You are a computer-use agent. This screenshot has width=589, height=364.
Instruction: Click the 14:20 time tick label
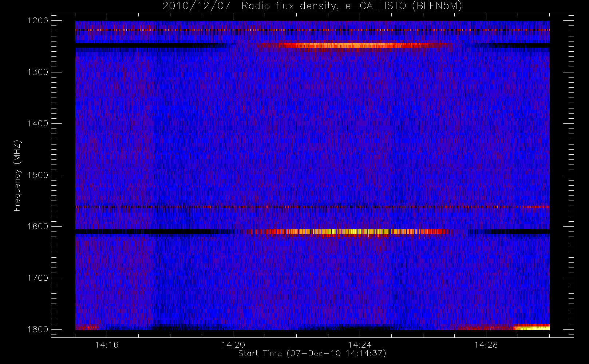pyautogui.click(x=233, y=344)
